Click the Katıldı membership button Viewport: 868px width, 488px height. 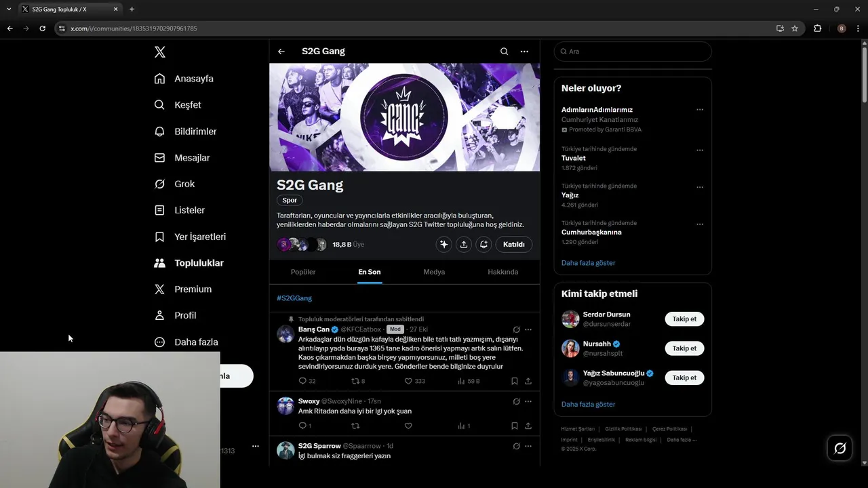(x=514, y=245)
